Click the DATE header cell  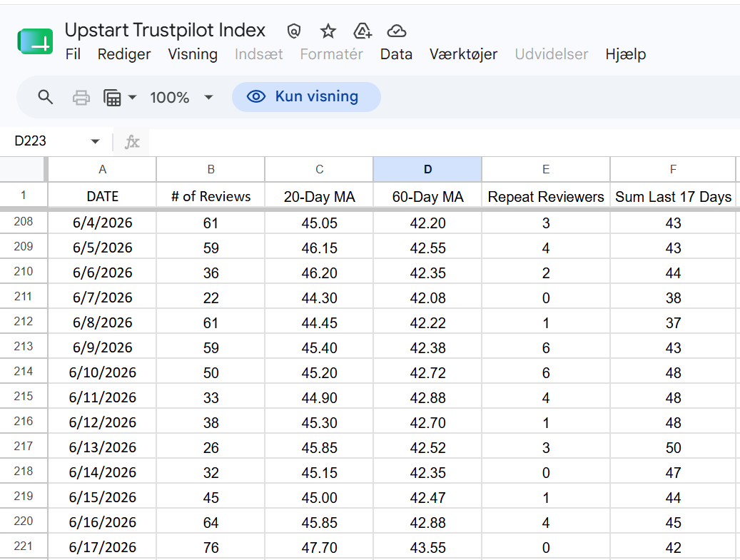coord(103,196)
